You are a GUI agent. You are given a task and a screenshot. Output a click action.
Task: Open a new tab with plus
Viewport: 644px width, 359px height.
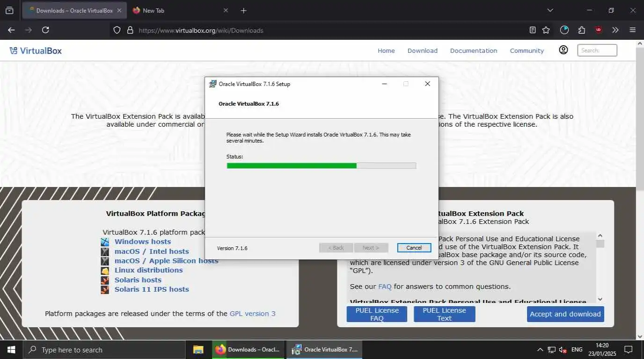click(243, 10)
